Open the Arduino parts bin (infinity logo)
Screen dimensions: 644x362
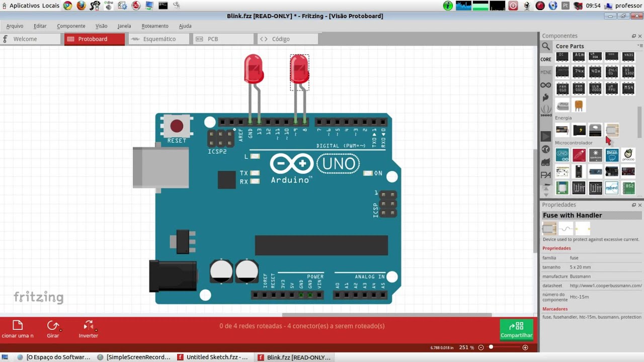(546, 85)
